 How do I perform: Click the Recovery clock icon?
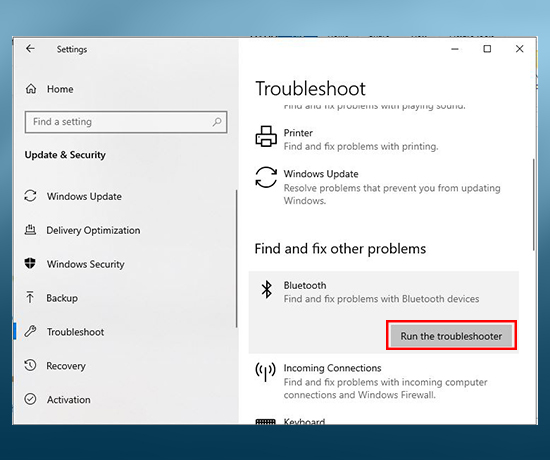point(30,365)
